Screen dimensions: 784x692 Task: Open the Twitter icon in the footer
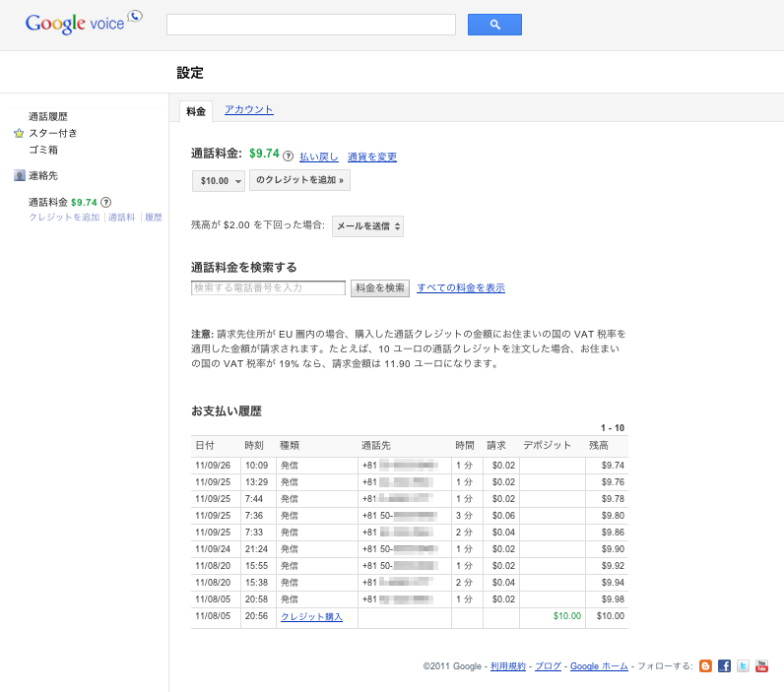(x=743, y=666)
